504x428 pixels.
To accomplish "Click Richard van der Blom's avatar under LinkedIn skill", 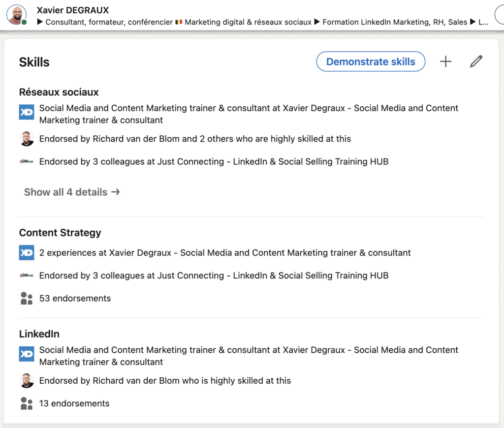I will pyautogui.click(x=27, y=381).
